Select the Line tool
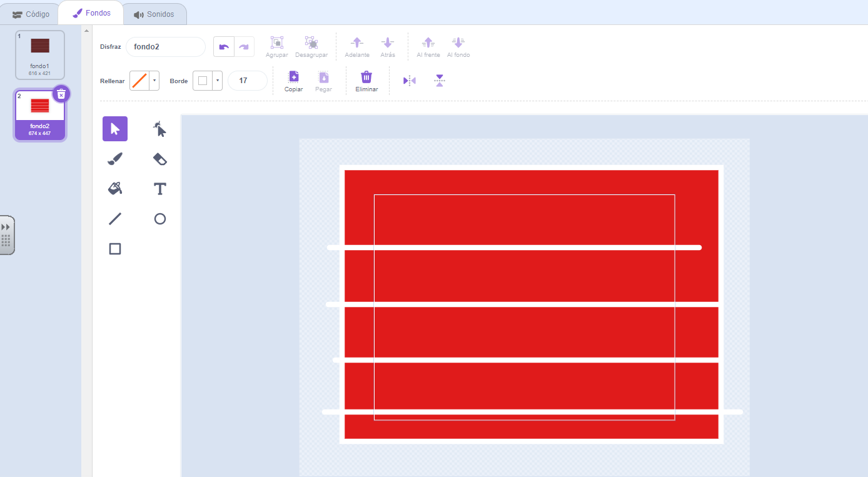The image size is (868, 477). (x=115, y=219)
